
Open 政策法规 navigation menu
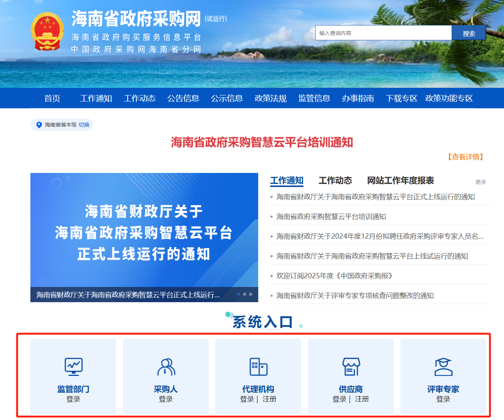point(270,98)
